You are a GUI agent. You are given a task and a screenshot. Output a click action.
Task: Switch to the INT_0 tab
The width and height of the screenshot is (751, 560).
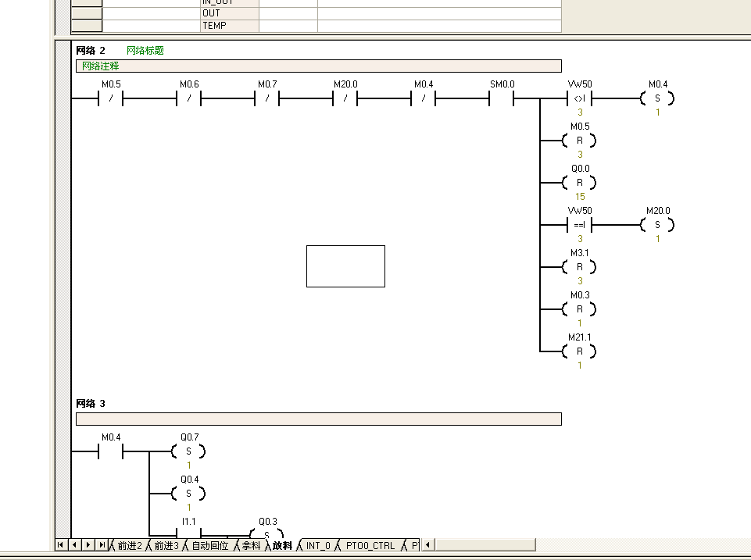318,546
